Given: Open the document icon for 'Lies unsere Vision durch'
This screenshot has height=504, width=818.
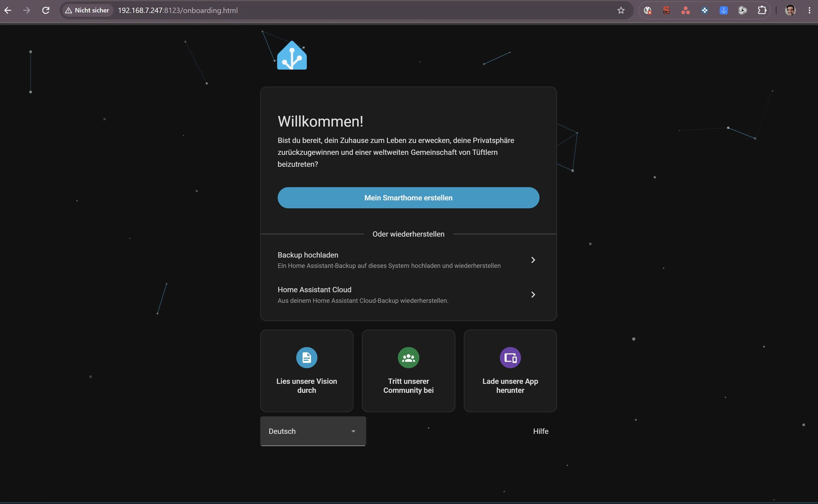Looking at the screenshot, I should 307,358.
